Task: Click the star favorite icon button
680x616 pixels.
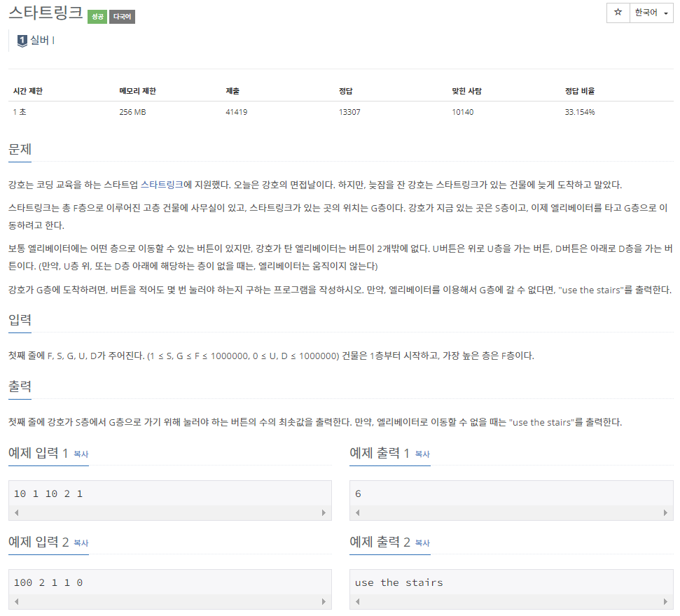Action: click(x=618, y=13)
